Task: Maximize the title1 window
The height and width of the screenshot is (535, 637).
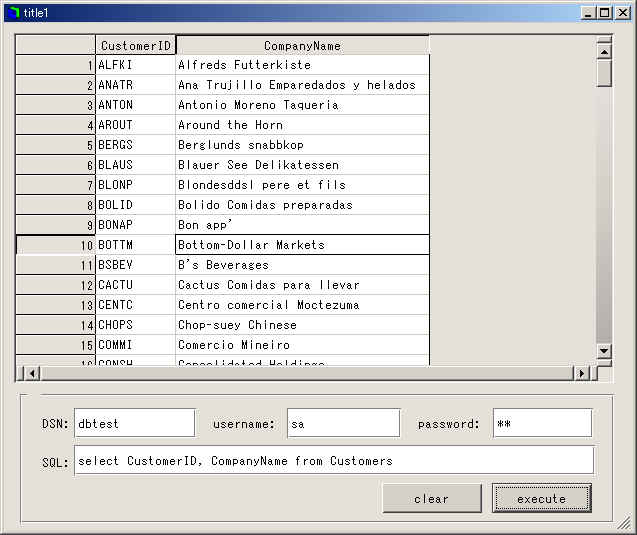Action: coord(604,12)
